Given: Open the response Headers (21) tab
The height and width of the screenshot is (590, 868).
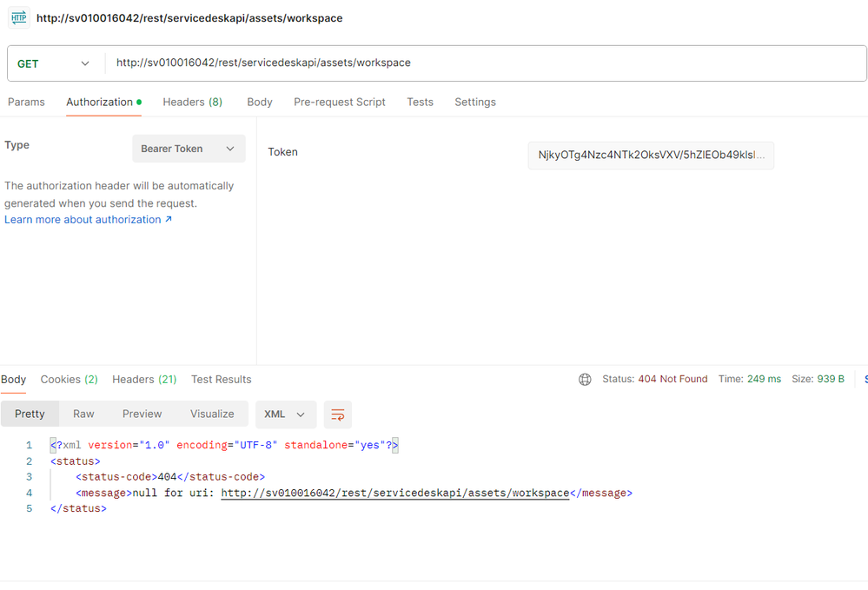Looking at the screenshot, I should [x=144, y=380].
